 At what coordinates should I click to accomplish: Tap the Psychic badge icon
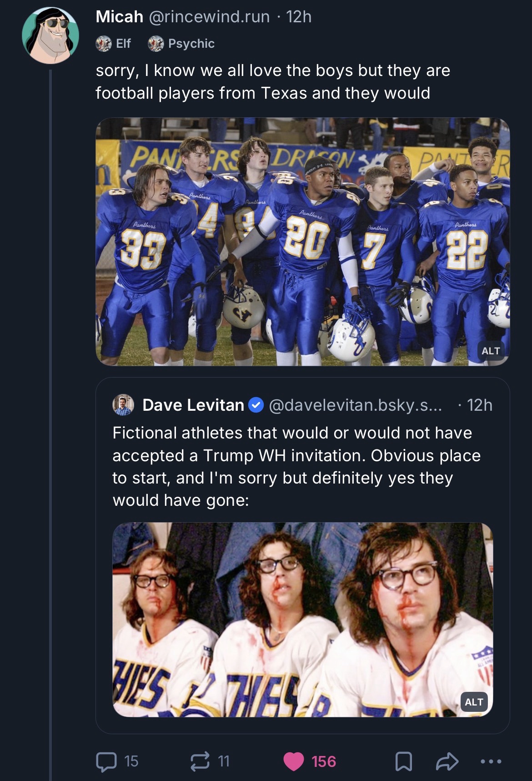point(156,44)
